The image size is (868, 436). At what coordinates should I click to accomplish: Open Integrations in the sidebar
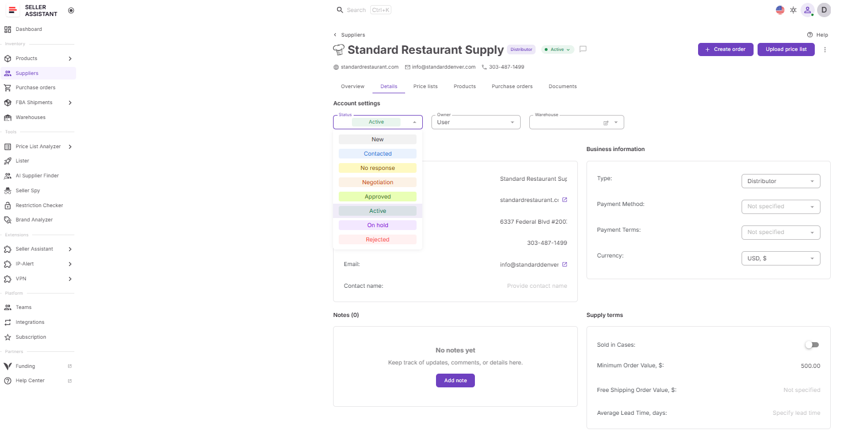[x=38, y=322]
